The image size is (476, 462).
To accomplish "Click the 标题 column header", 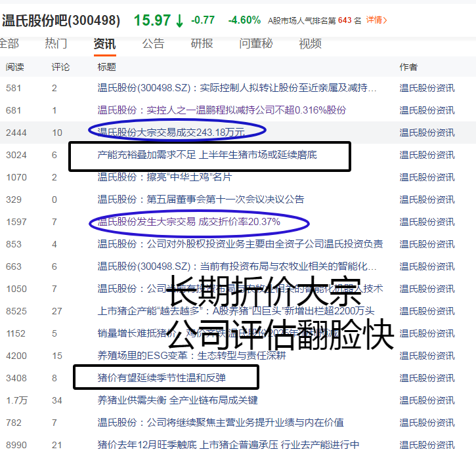I will pos(106,67).
